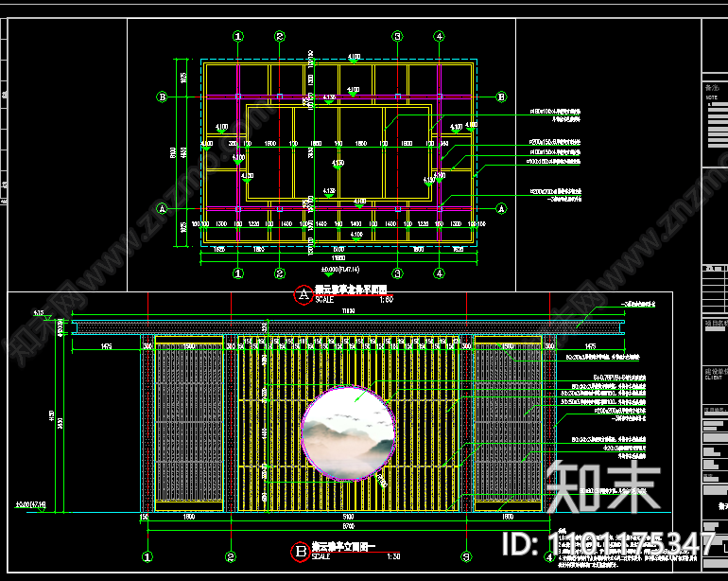Click axis bubble B right of the plan
The image size is (728, 581).
click(501, 97)
